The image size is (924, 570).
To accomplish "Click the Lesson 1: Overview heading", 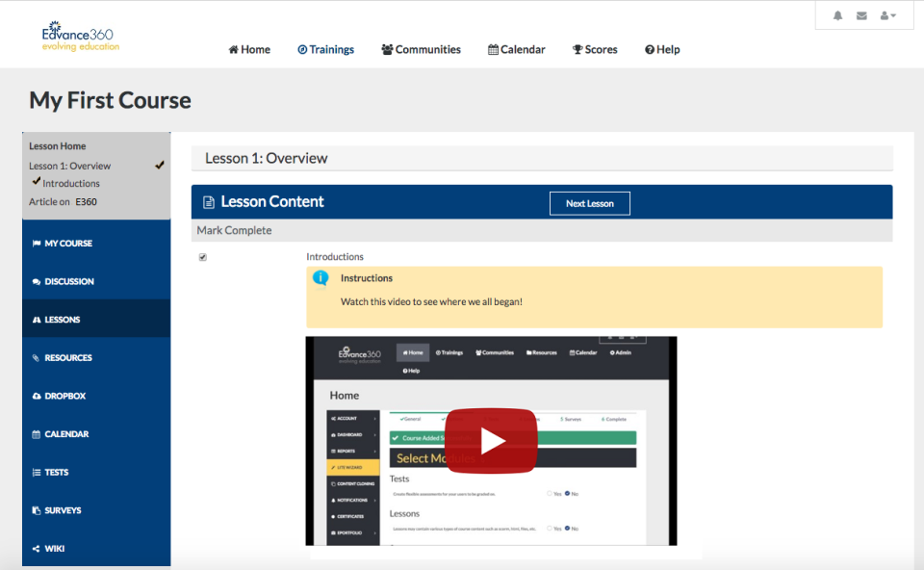I will [267, 158].
